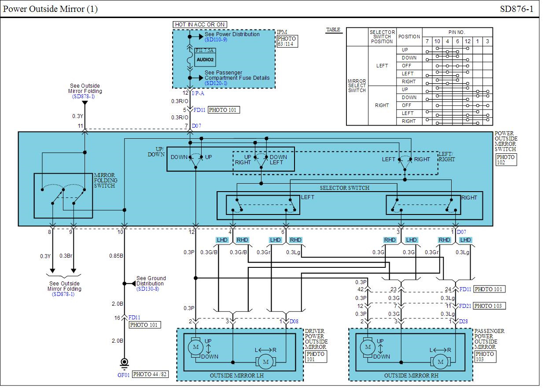The width and height of the screenshot is (556, 392).
Task: Open the SD110-9 power distribution link
Action: pos(216,40)
